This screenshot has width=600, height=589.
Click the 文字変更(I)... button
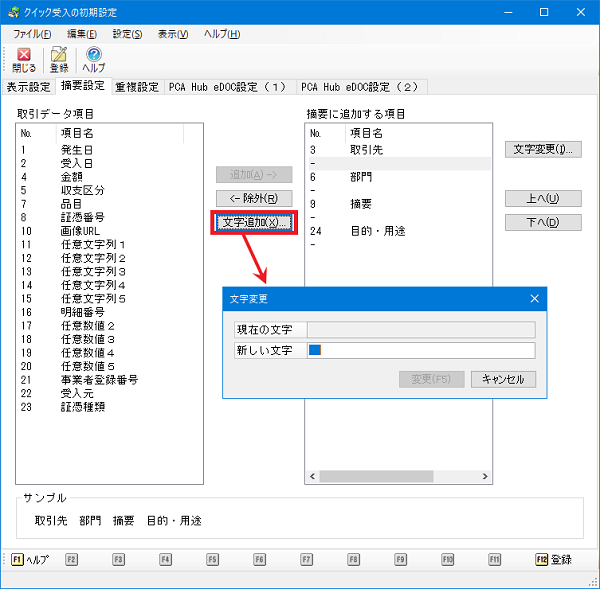(542, 150)
